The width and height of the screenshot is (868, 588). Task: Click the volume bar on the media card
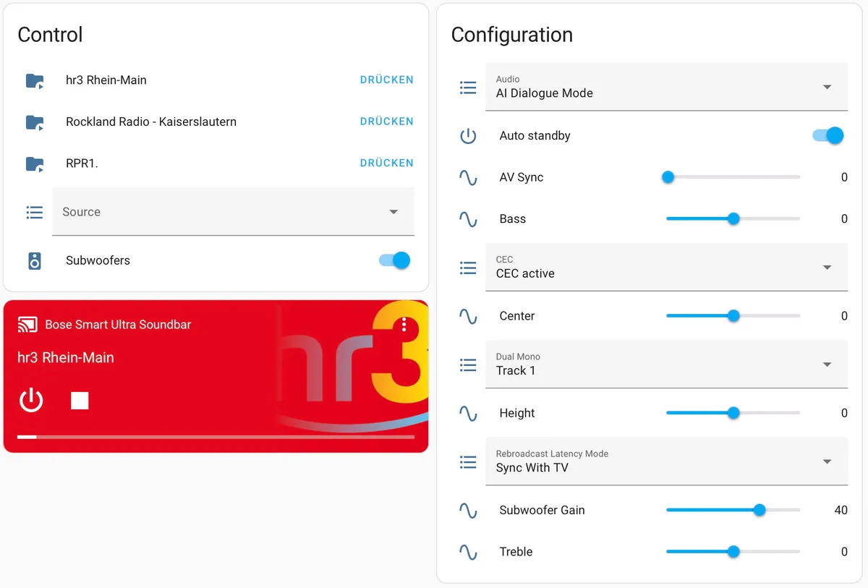[x=216, y=437]
